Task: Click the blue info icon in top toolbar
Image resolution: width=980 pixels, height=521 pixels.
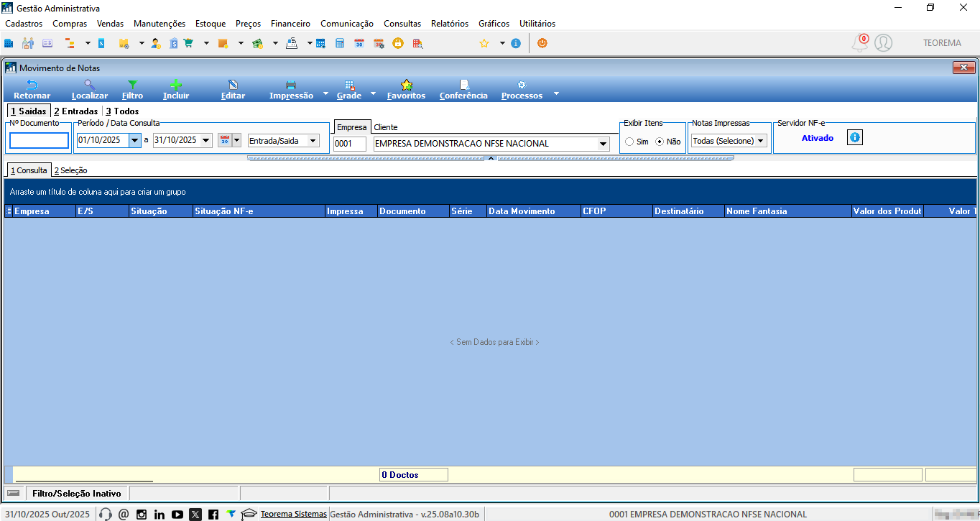Action: pos(516,43)
